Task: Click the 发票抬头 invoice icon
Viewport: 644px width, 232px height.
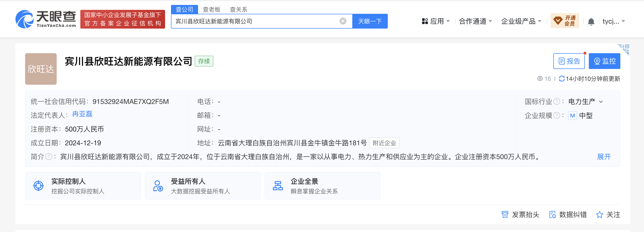Action: 505,215
